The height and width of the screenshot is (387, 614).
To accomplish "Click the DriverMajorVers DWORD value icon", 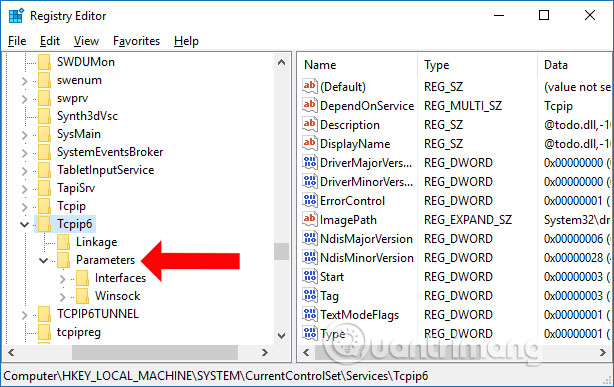I will tap(309, 162).
